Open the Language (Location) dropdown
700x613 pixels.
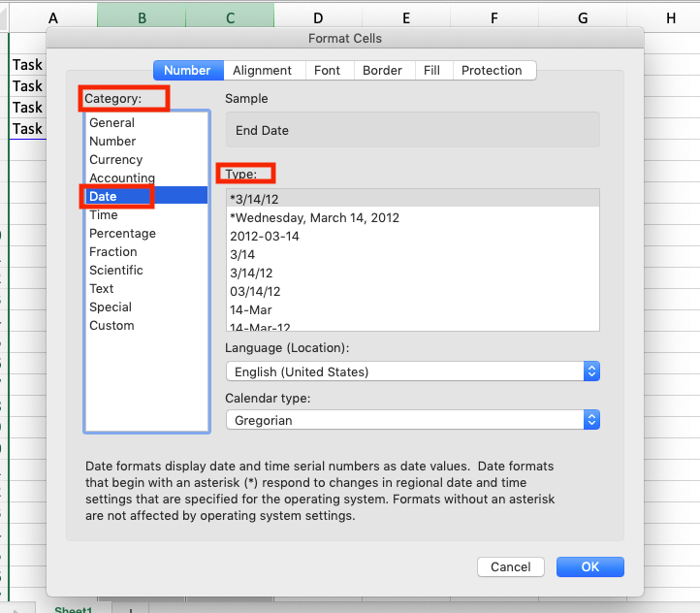tap(412, 371)
